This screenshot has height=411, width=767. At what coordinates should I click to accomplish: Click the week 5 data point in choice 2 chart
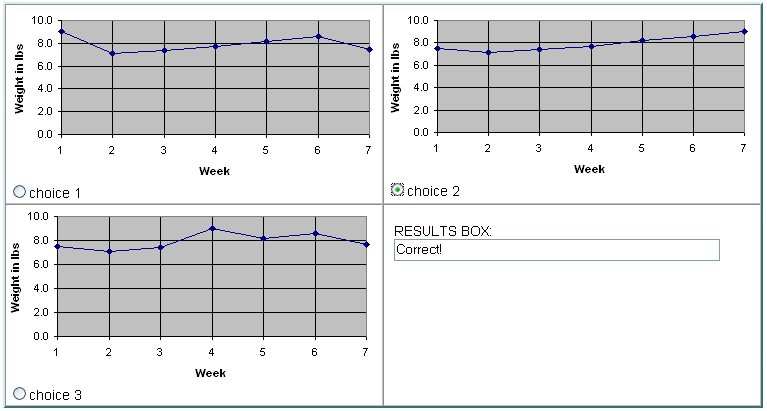[642, 41]
